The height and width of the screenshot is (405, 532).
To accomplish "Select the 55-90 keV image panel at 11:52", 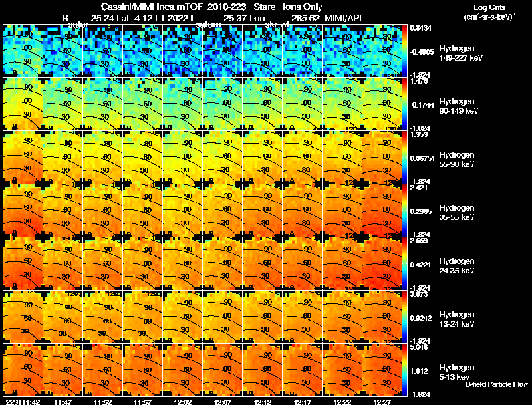I will point(103,158).
